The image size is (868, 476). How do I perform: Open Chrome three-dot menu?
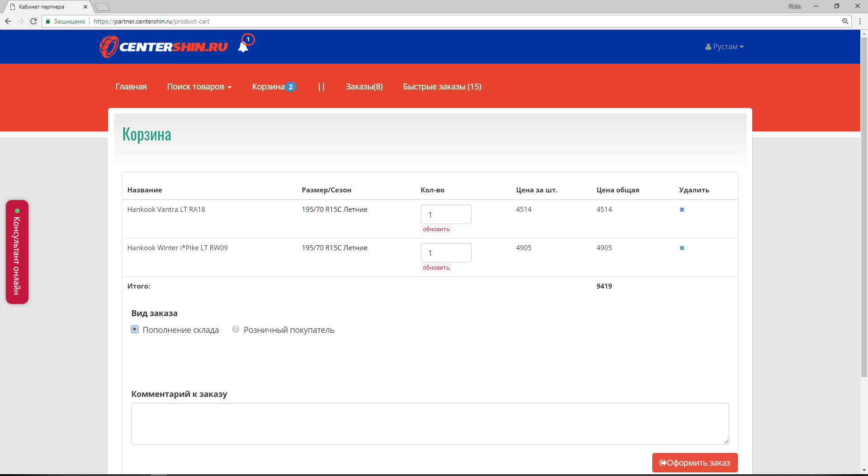click(x=860, y=21)
